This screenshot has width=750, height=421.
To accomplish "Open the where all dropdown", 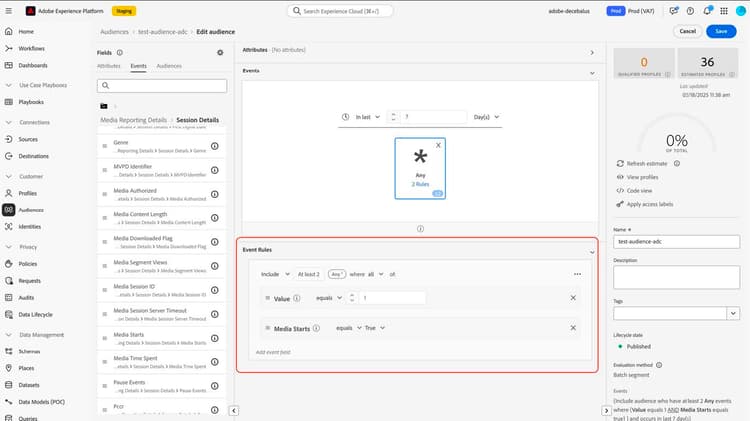I will (x=375, y=274).
